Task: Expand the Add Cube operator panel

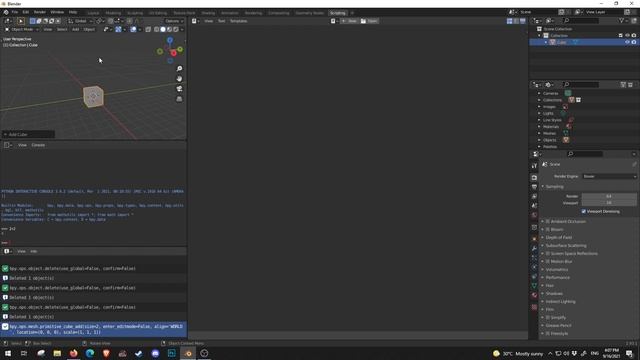Action: 28,134
